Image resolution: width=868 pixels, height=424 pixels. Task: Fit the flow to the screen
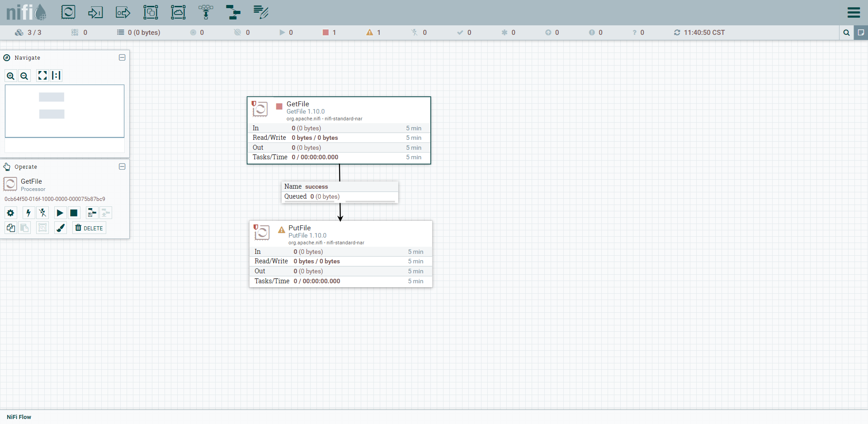click(x=42, y=76)
